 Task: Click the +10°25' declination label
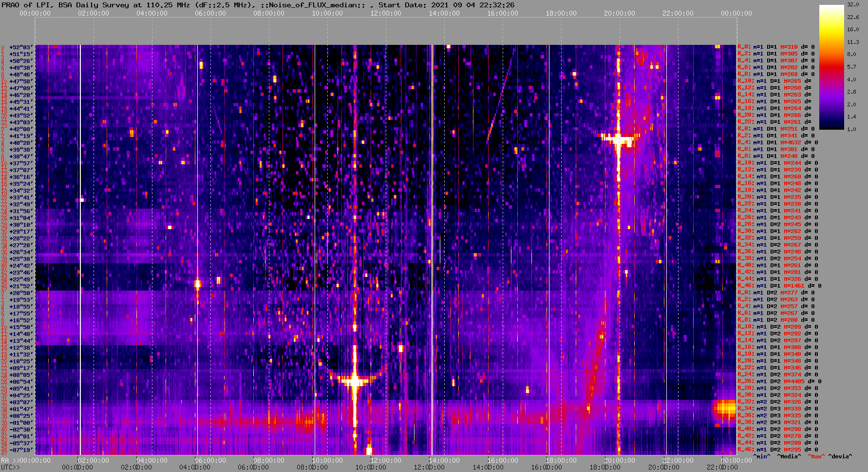point(21,361)
